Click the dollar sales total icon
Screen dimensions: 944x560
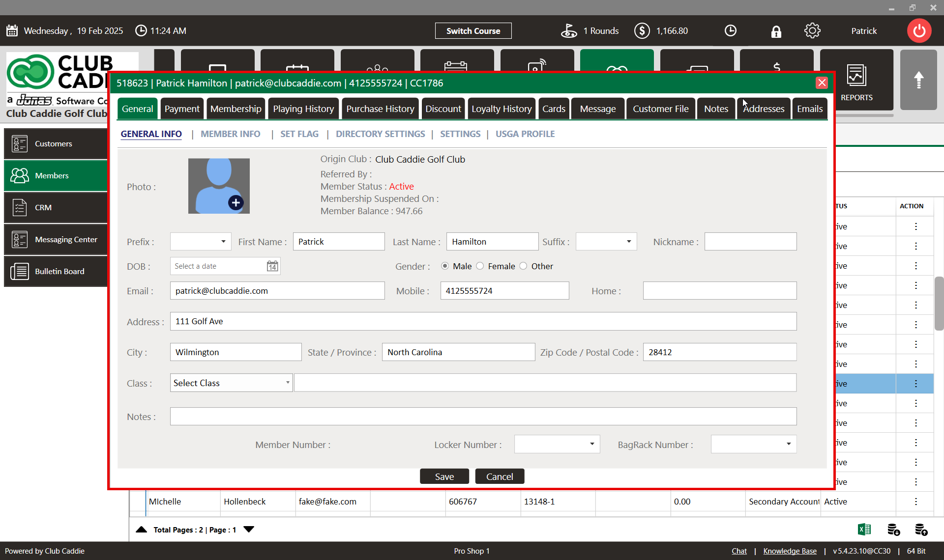coord(642,31)
